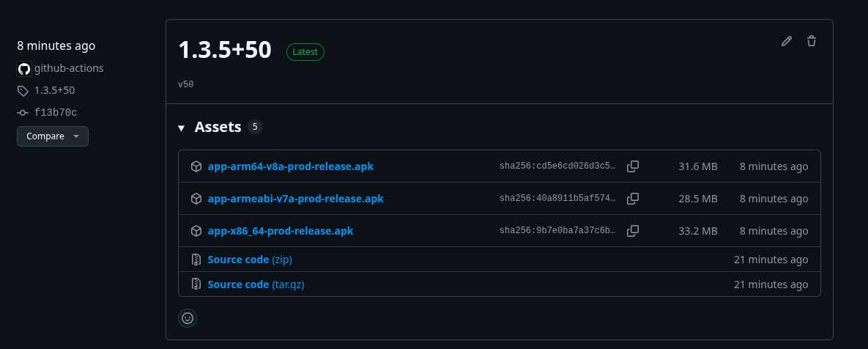Open the 1.3.5+50 release title
This screenshot has height=349, width=868.
[225, 50]
